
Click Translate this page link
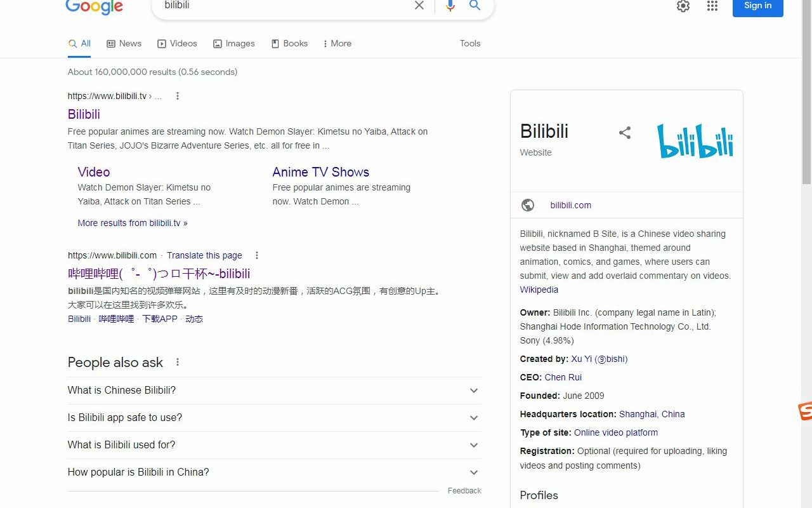(x=204, y=255)
